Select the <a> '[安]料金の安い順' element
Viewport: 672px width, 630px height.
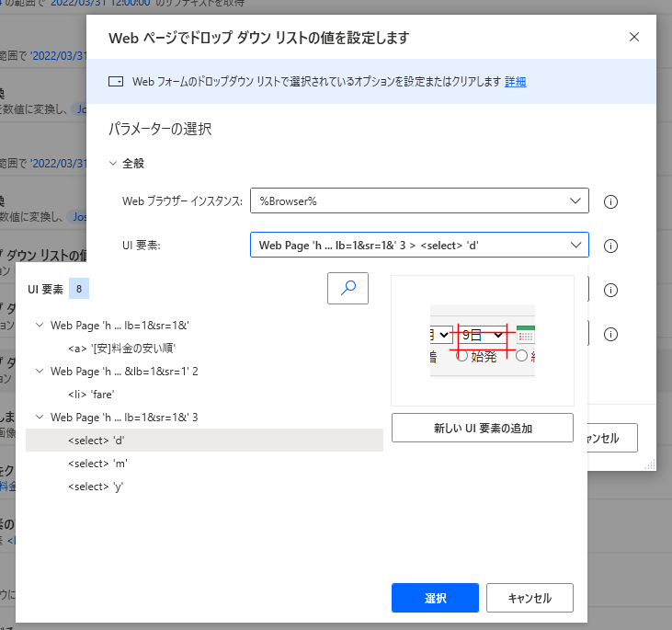tap(121, 349)
